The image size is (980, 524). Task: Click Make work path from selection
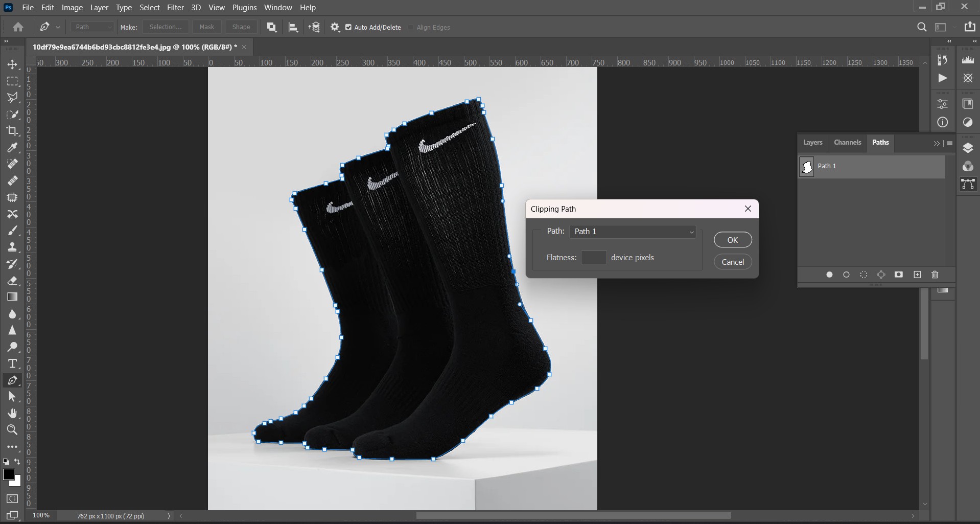click(x=881, y=275)
